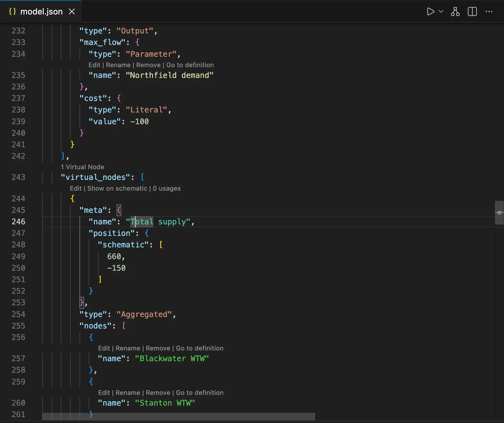Viewport: 504px width, 423px height.
Task: Go to definition of Stanton WTW
Action: (x=200, y=393)
